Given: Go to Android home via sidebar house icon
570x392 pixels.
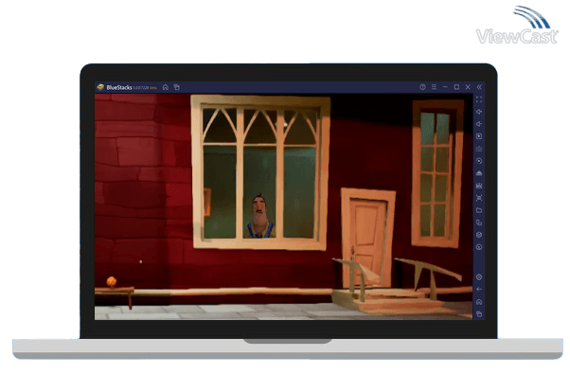Looking at the screenshot, I should click(479, 302).
